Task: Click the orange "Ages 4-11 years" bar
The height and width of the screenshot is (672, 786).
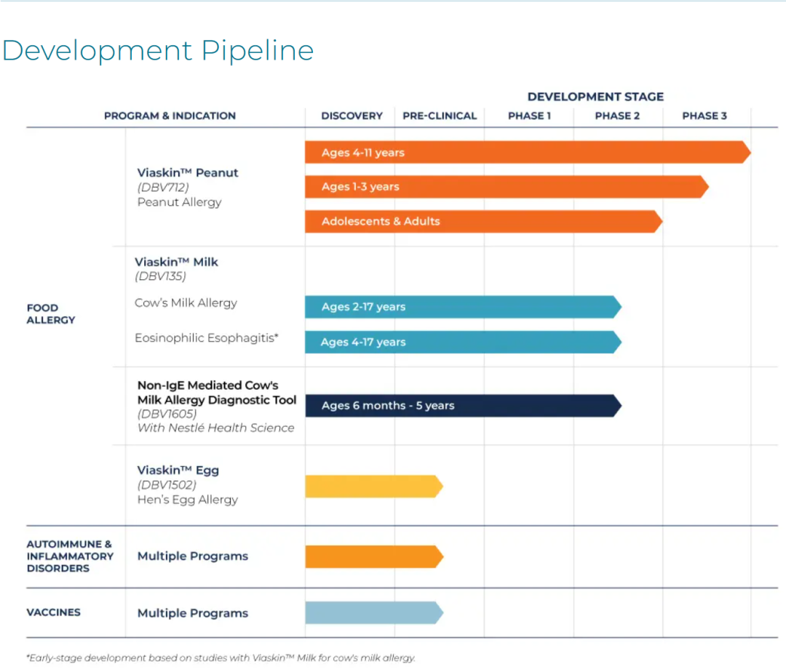Action: click(x=528, y=152)
